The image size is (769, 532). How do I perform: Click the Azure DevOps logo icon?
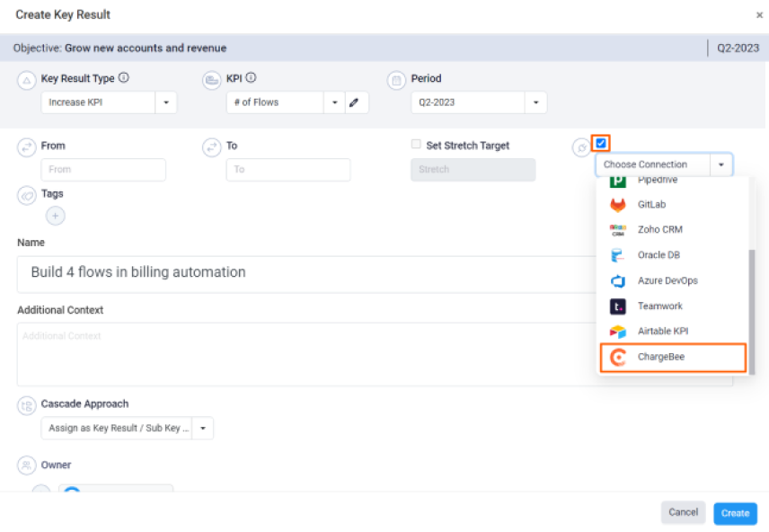tap(618, 280)
